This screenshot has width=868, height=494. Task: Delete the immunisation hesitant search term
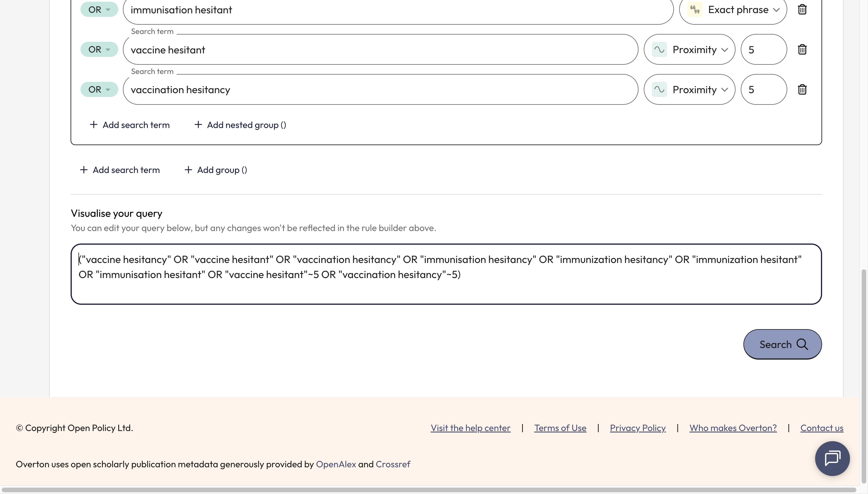tap(802, 9)
